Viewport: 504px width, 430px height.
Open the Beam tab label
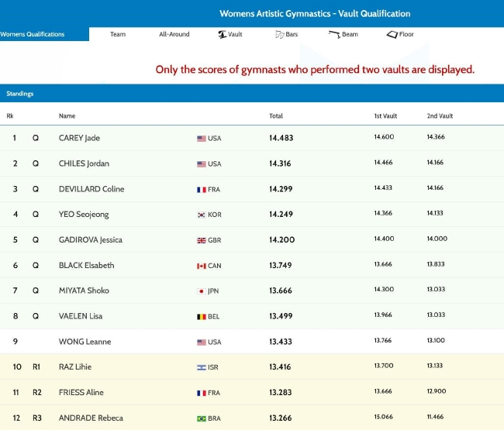(x=350, y=34)
